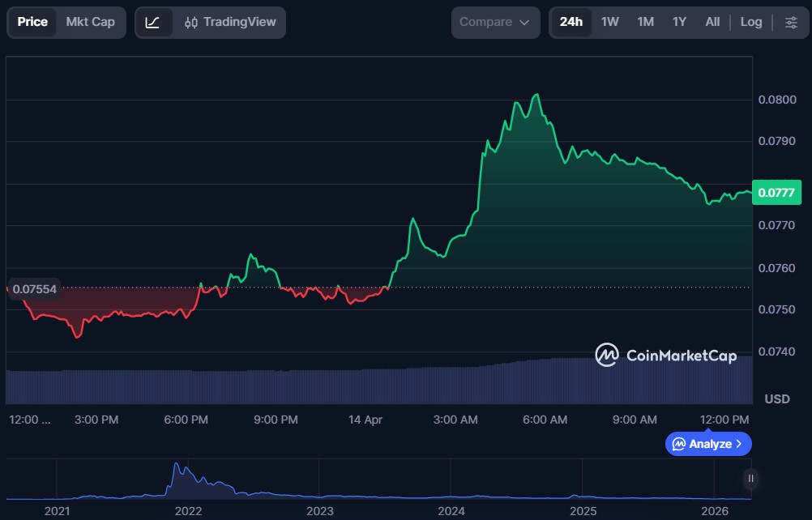Toggle Log scale on chart
812x520 pixels.
click(751, 22)
